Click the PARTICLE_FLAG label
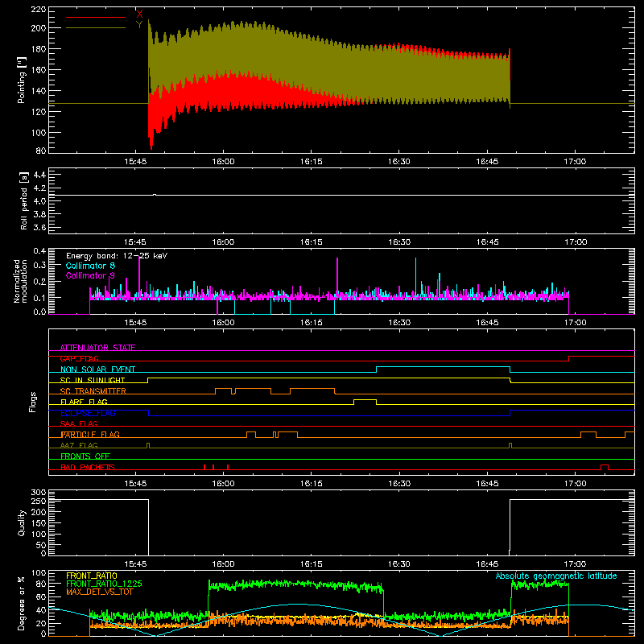This screenshot has height=644, width=644. (x=90, y=434)
